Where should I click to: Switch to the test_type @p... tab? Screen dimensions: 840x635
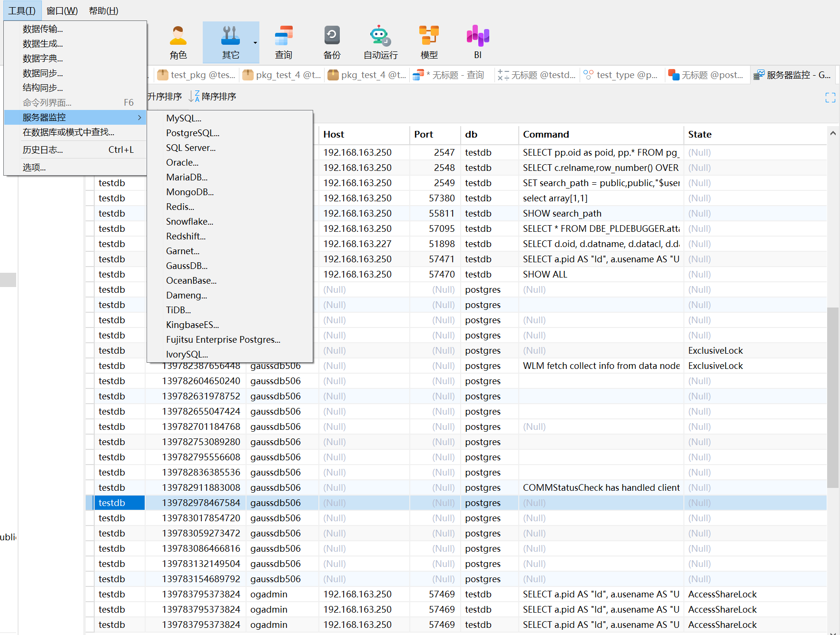click(621, 75)
